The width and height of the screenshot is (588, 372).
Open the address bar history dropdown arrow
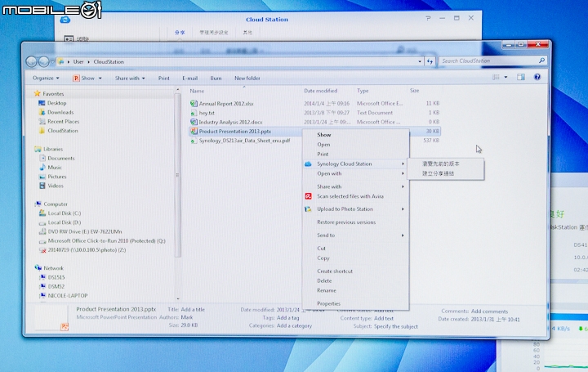[420, 61]
